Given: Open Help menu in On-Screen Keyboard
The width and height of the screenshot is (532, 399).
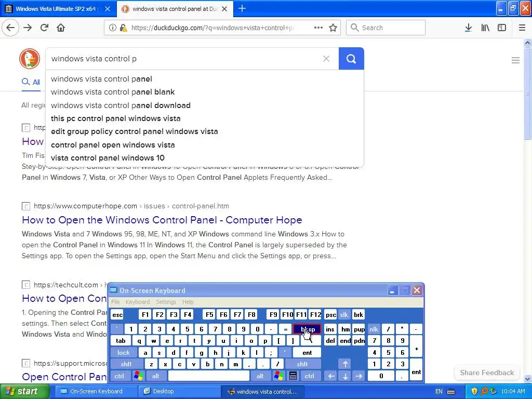Looking at the screenshot, I should pyautogui.click(x=188, y=302).
